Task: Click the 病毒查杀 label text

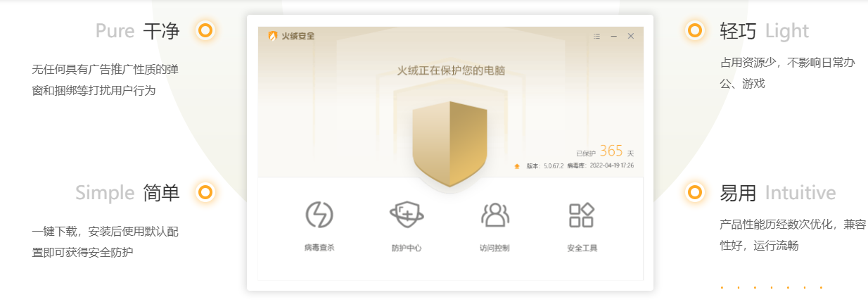Action: coord(319,248)
